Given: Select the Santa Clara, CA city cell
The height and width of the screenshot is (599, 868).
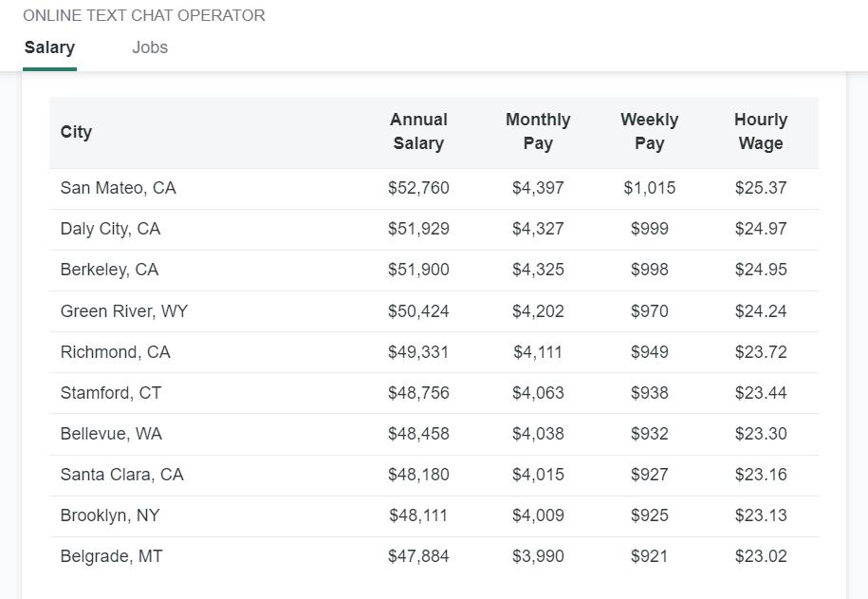Looking at the screenshot, I should pyautogui.click(x=121, y=475).
